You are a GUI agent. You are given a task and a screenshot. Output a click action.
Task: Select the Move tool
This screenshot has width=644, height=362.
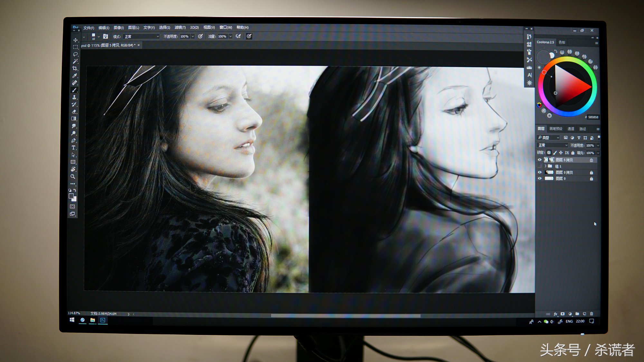tap(75, 40)
